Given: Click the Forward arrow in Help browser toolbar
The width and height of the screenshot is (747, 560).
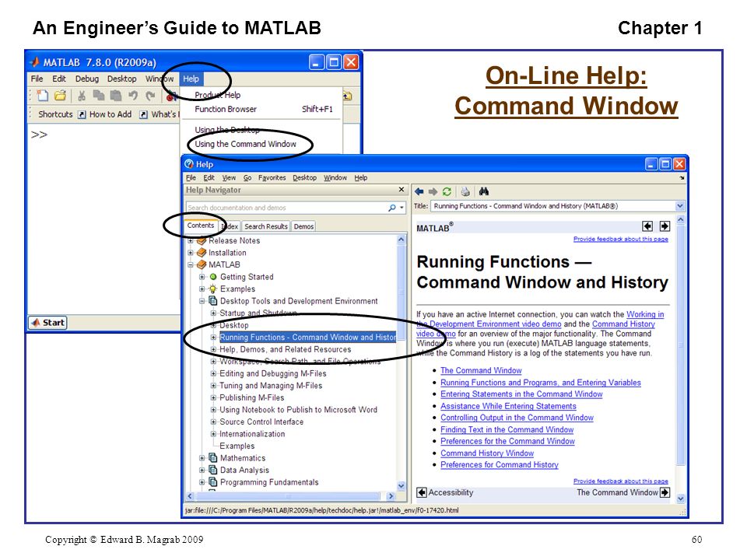Looking at the screenshot, I should [x=433, y=191].
